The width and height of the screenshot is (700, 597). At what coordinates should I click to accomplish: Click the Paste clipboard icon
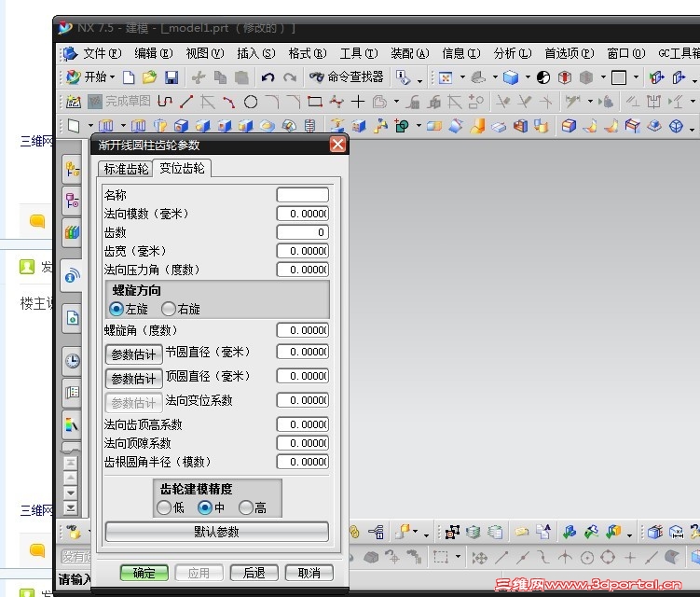241,77
